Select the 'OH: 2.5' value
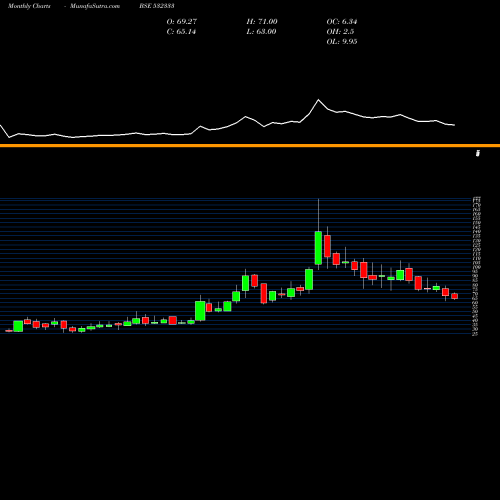The image size is (500, 500). point(340,32)
